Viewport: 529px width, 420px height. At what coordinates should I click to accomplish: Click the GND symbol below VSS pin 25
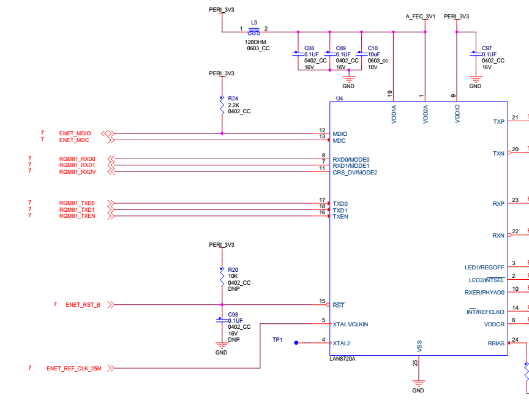pyautogui.click(x=418, y=383)
